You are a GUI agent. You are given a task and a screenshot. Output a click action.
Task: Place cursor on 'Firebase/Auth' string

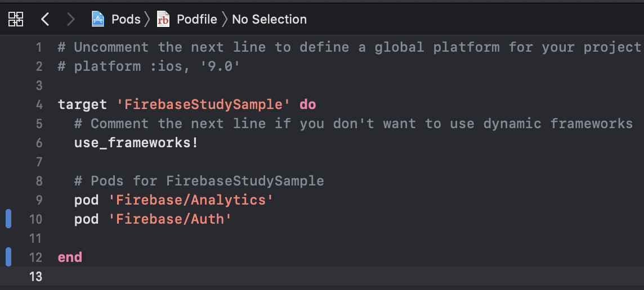[x=170, y=219]
